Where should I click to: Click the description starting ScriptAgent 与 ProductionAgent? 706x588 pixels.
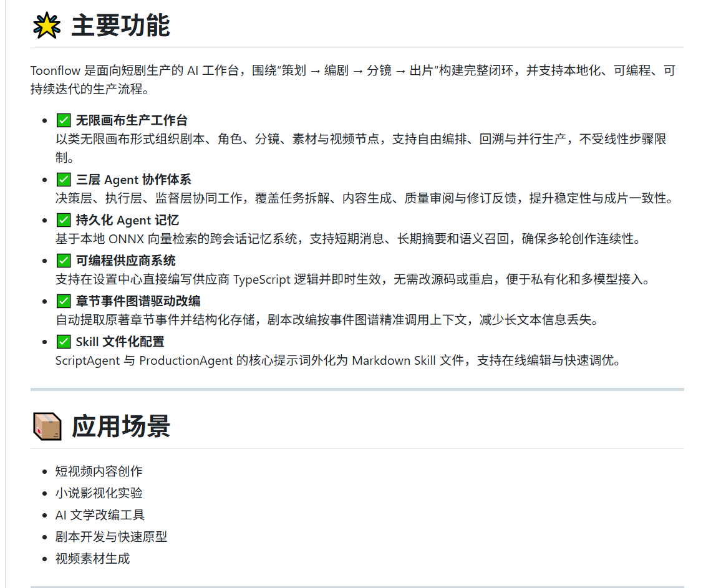[x=339, y=360]
